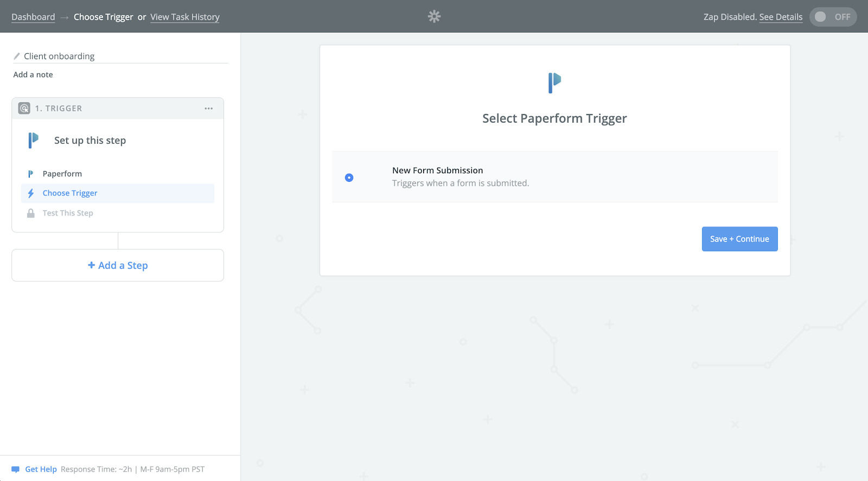
Task: Click the Zapier asterisk logo in header
Action: (x=434, y=16)
